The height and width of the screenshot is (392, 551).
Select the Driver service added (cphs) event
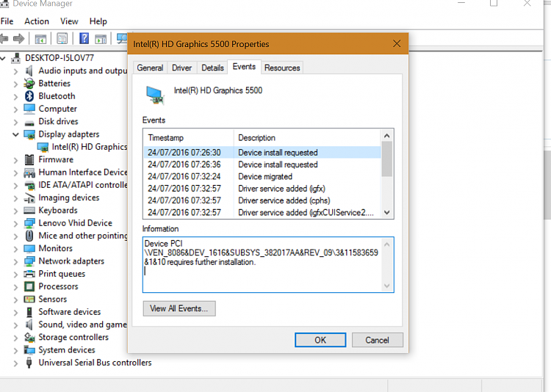262,200
